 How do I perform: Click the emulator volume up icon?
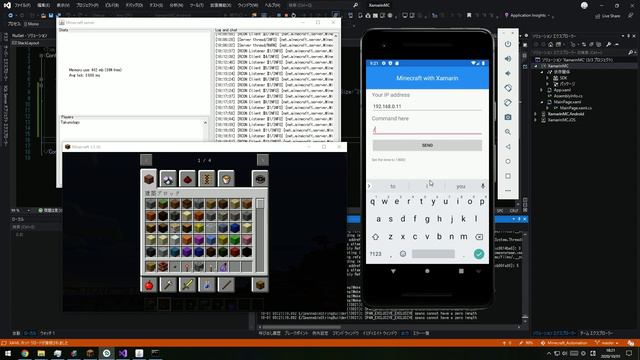[508, 59]
